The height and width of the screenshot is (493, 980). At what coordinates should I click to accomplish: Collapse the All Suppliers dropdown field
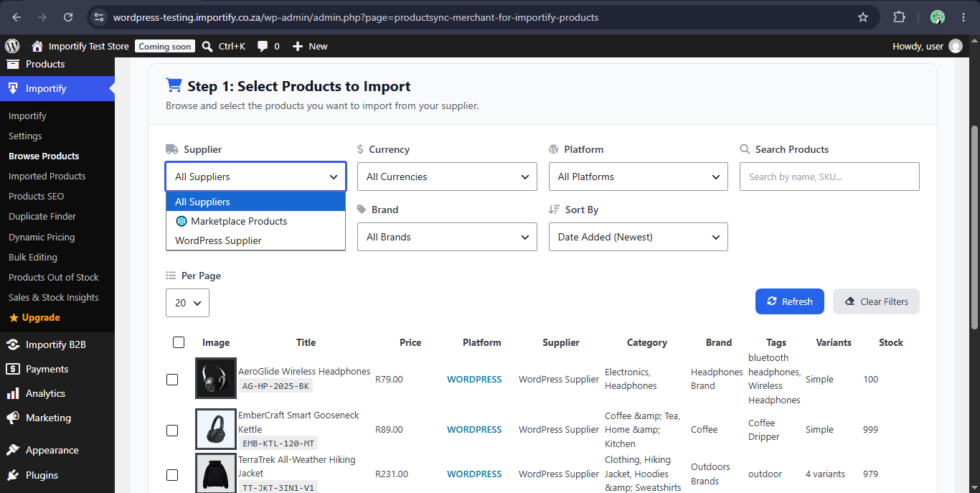tap(256, 177)
